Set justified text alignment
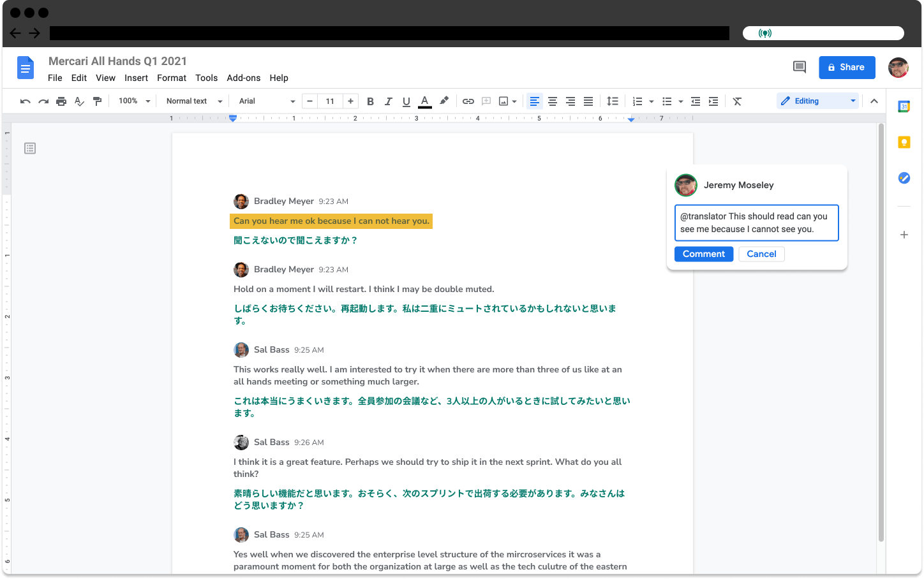 coord(588,101)
